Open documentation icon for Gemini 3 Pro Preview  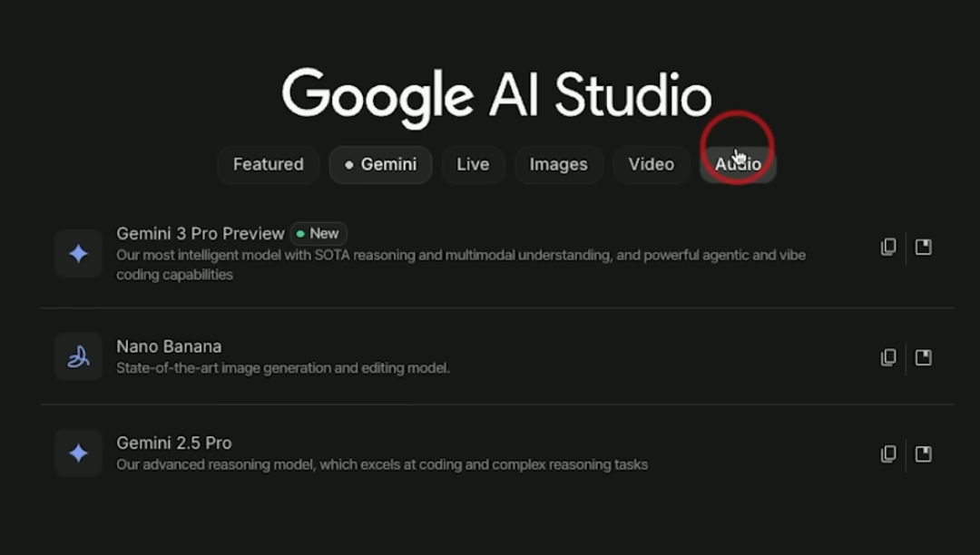[923, 248]
